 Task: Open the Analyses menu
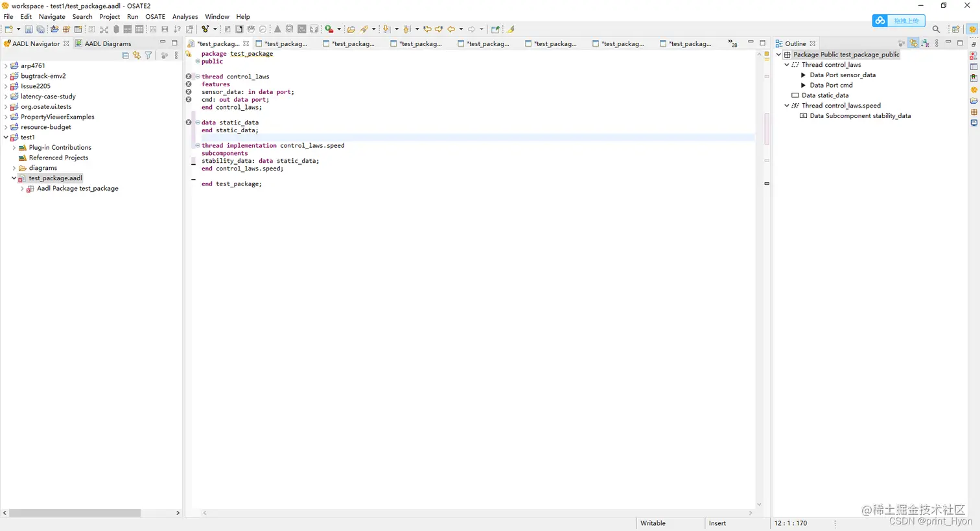click(x=185, y=17)
